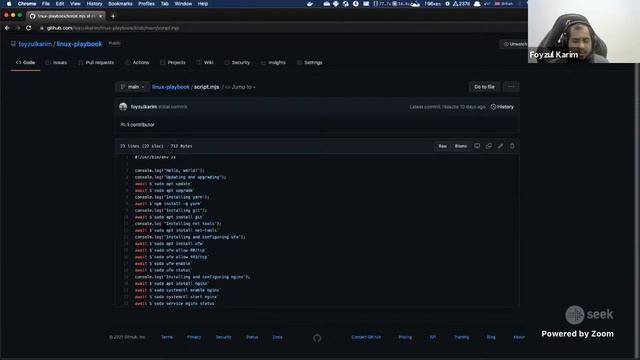Open the Profiles menu
Viewport: 640px width, 360px height.
pyautogui.click(x=146, y=4)
